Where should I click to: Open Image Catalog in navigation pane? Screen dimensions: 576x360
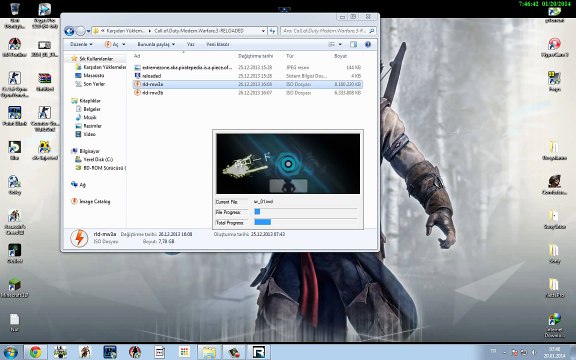click(x=91, y=201)
